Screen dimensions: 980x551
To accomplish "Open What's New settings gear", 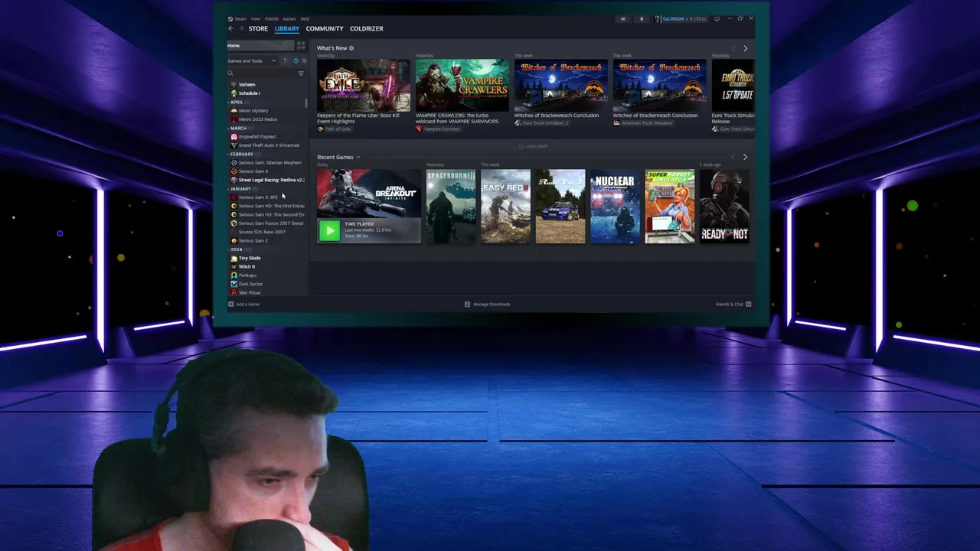I will coord(351,48).
